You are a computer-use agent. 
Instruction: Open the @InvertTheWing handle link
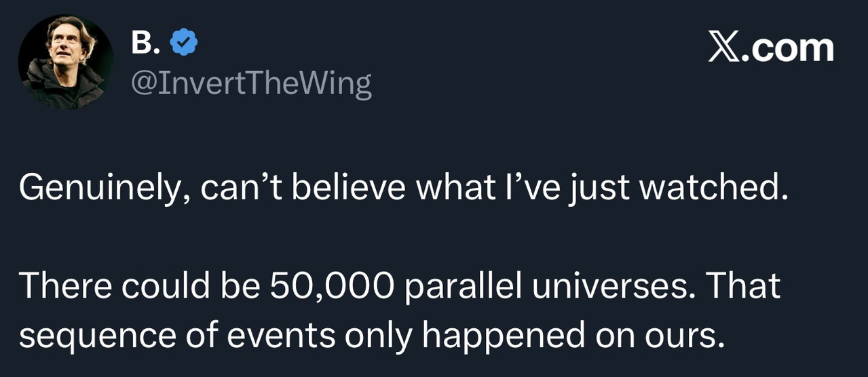pos(250,84)
